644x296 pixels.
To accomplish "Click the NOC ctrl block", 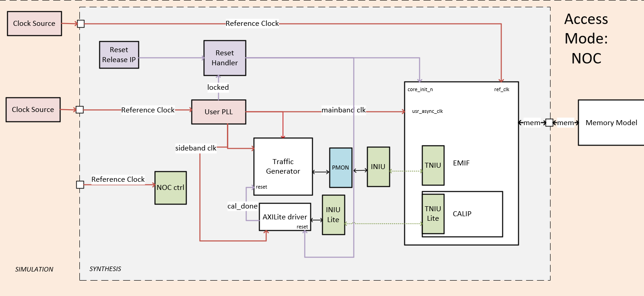I will tap(170, 187).
